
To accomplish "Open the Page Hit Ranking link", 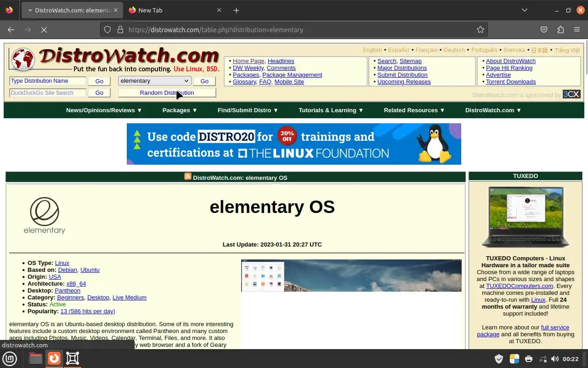I will click(509, 68).
